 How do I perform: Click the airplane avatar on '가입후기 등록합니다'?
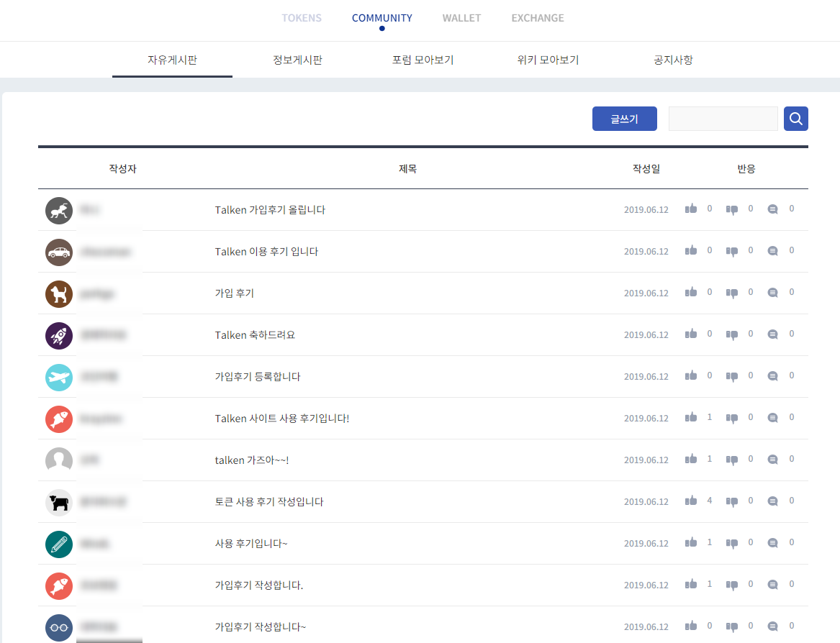59,378
